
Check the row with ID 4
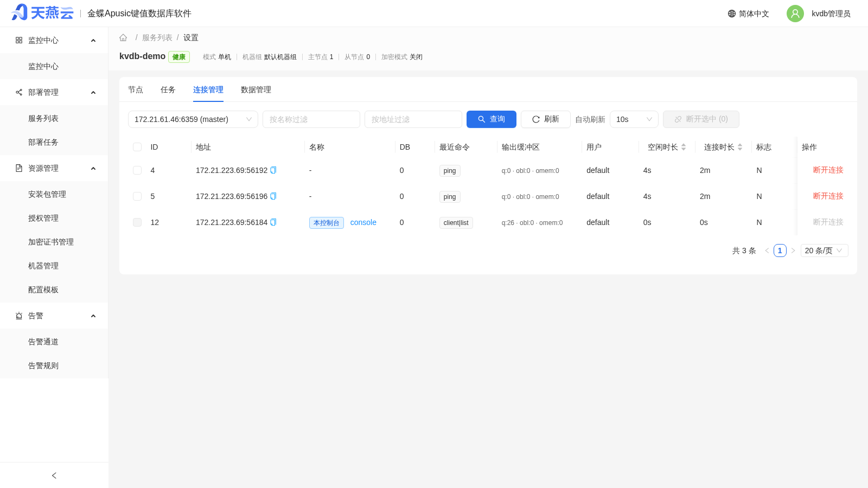pyautogui.click(x=137, y=170)
